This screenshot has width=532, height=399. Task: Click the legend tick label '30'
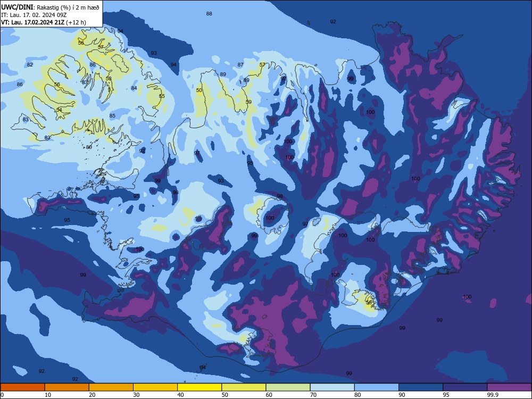136,395
